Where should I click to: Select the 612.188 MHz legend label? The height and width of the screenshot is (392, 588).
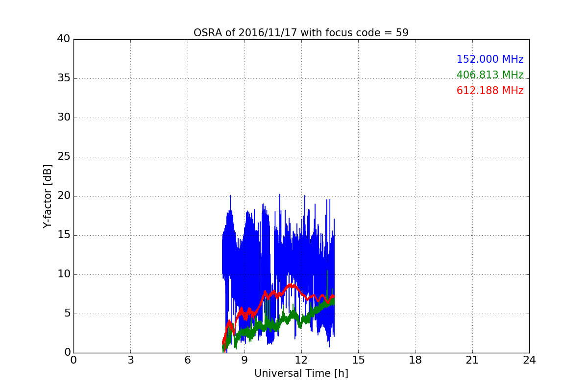click(490, 91)
